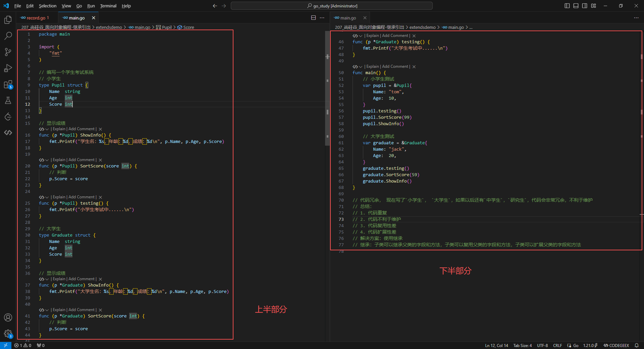The height and width of the screenshot is (349, 644).
Task: Open the Manage gear icon
Action: (x=8, y=334)
